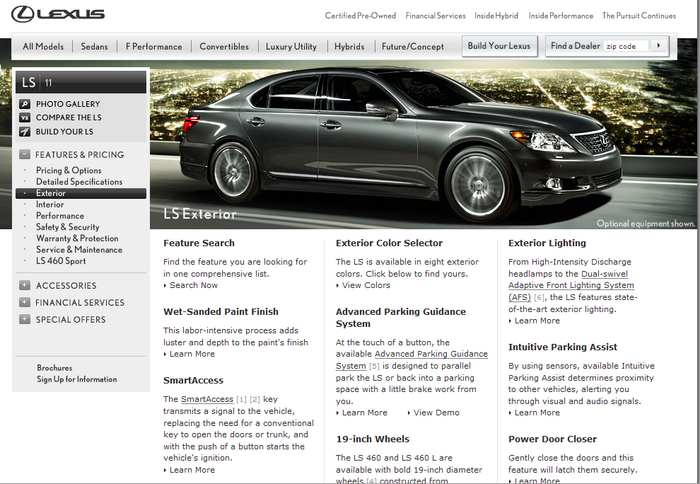Click Sign Up for Information
The image size is (700, 484).
pos(77,380)
